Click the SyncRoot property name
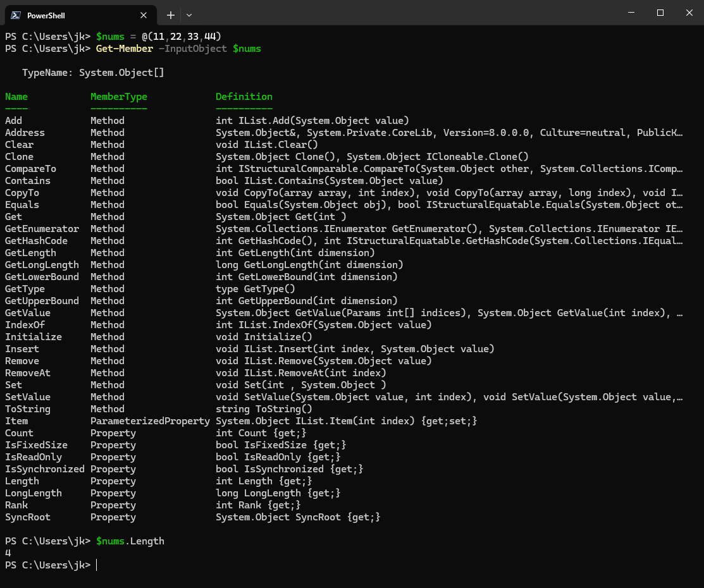The height and width of the screenshot is (588, 704). coord(28,517)
